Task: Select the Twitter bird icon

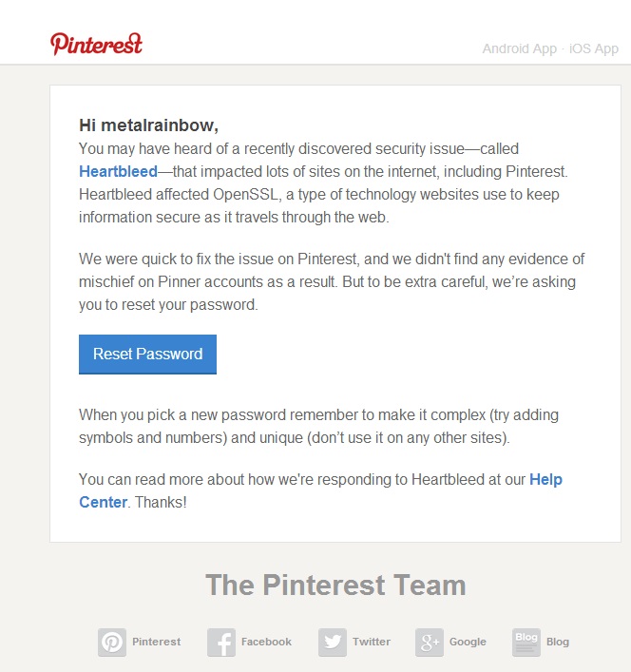Action: pyautogui.click(x=333, y=643)
